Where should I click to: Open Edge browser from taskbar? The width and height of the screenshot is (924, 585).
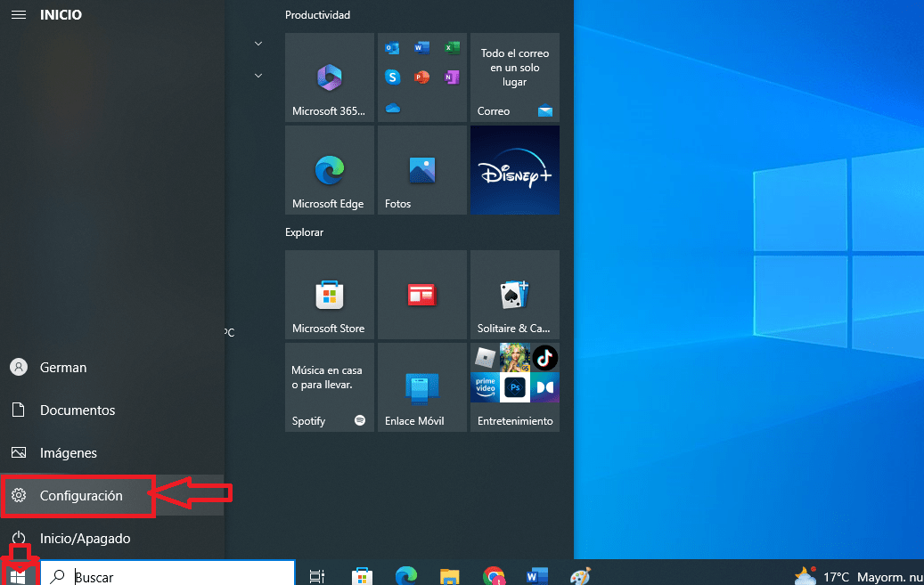[x=406, y=575]
